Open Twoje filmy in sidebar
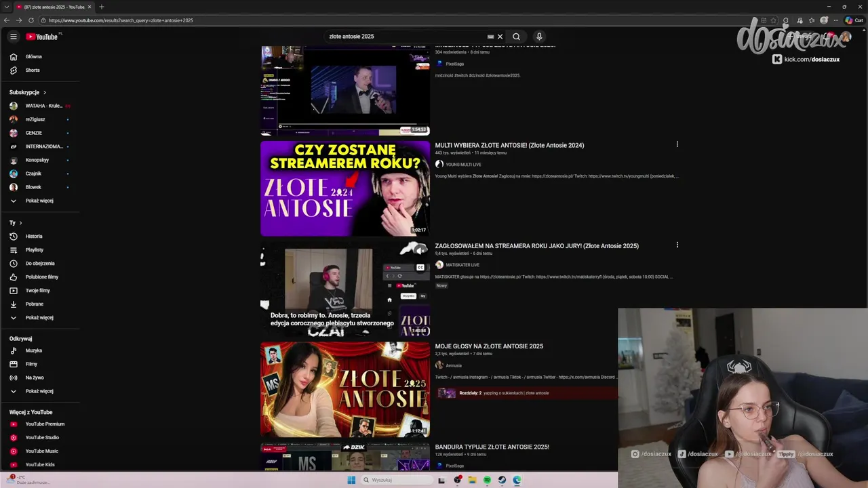The image size is (868, 488). (40, 291)
